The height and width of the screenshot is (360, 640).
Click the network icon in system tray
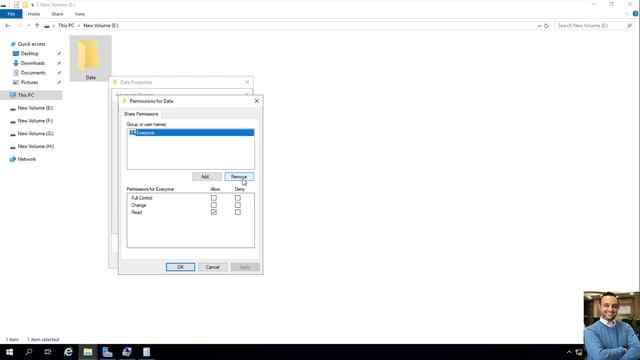coord(579,352)
